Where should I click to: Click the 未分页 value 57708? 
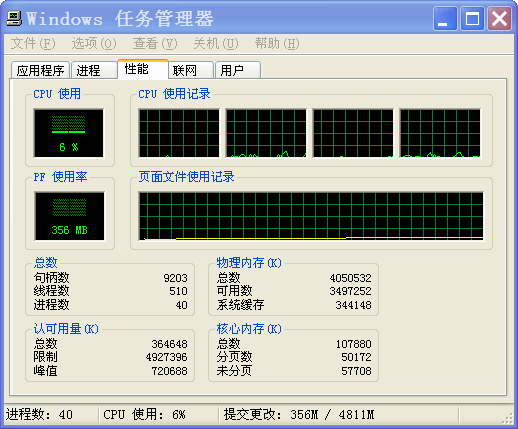pos(356,371)
